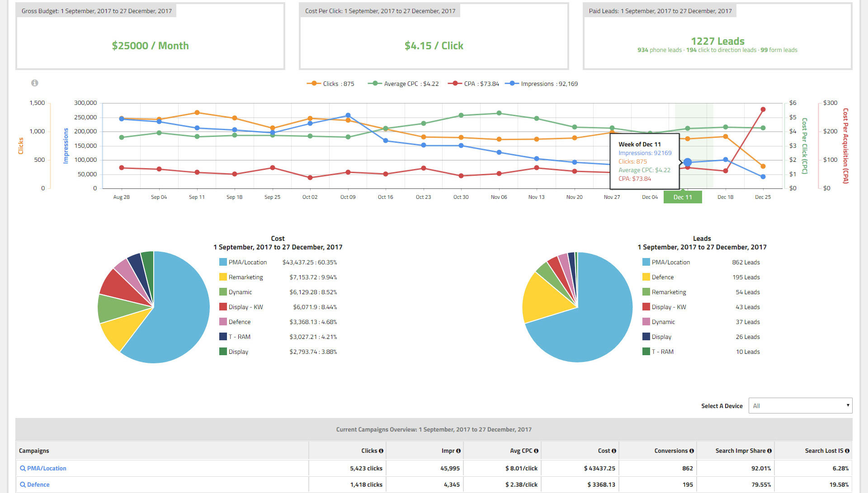Click the '99 form leads' text

pyautogui.click(x=779, y=50)
